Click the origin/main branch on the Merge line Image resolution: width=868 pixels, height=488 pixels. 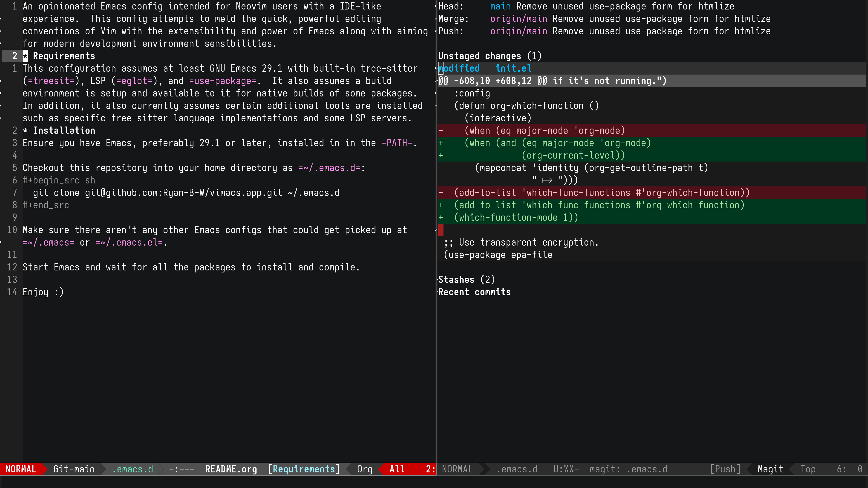tap(518, 19)
